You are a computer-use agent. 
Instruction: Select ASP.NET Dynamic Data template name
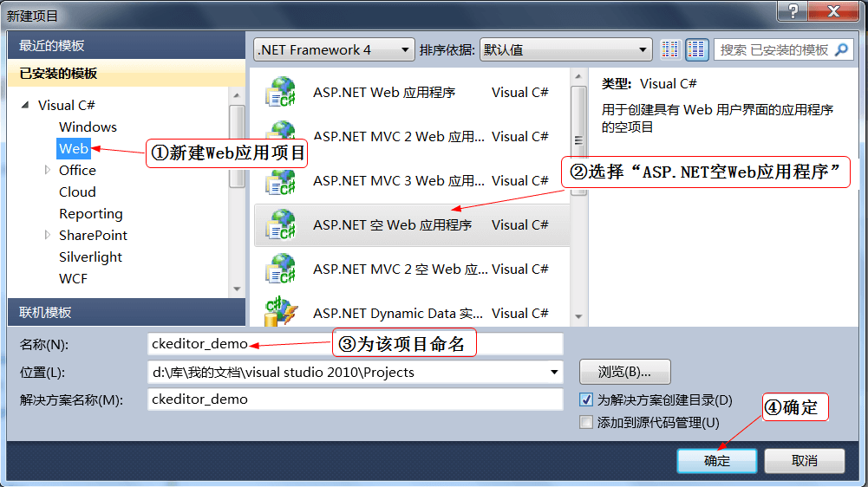[x=398, y=313]
